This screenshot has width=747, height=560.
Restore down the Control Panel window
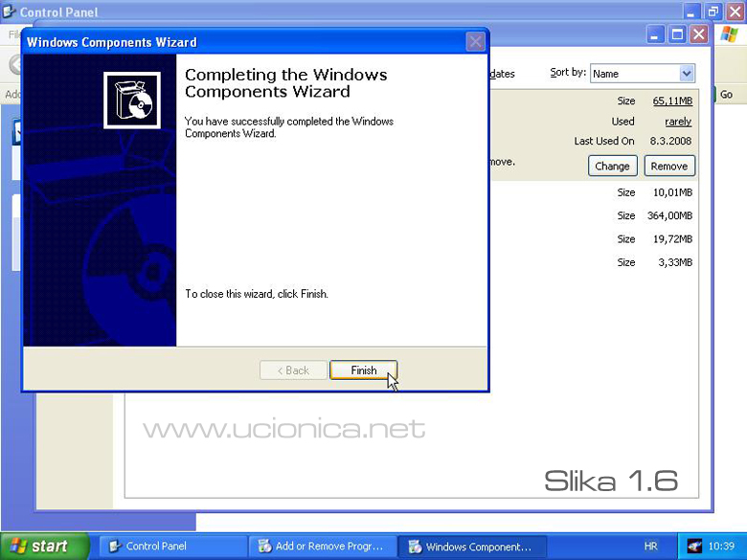713,11
